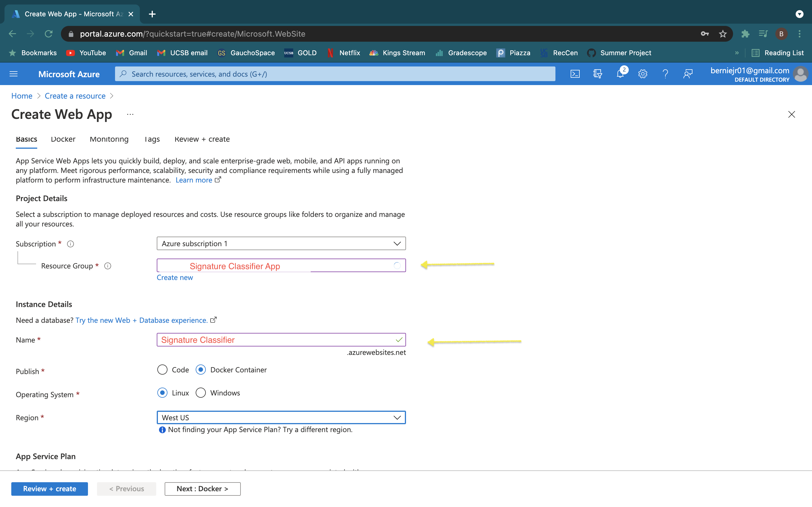Open portal settings gear
Image resolution: width=812 pixels, height=507 pixels.
pos(643,74)
